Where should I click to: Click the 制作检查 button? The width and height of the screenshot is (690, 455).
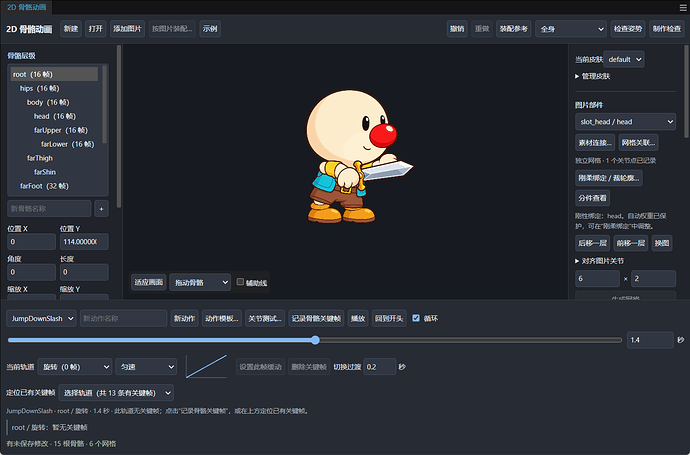click(667, 29)
